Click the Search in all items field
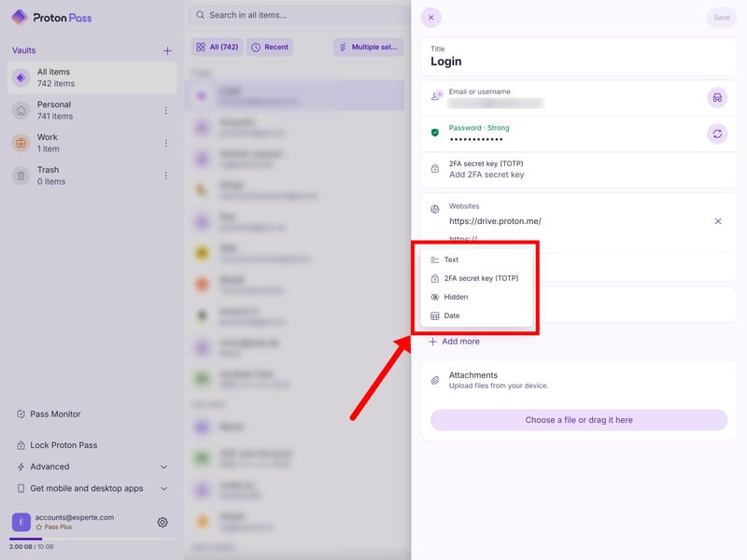 click(299, 15)
